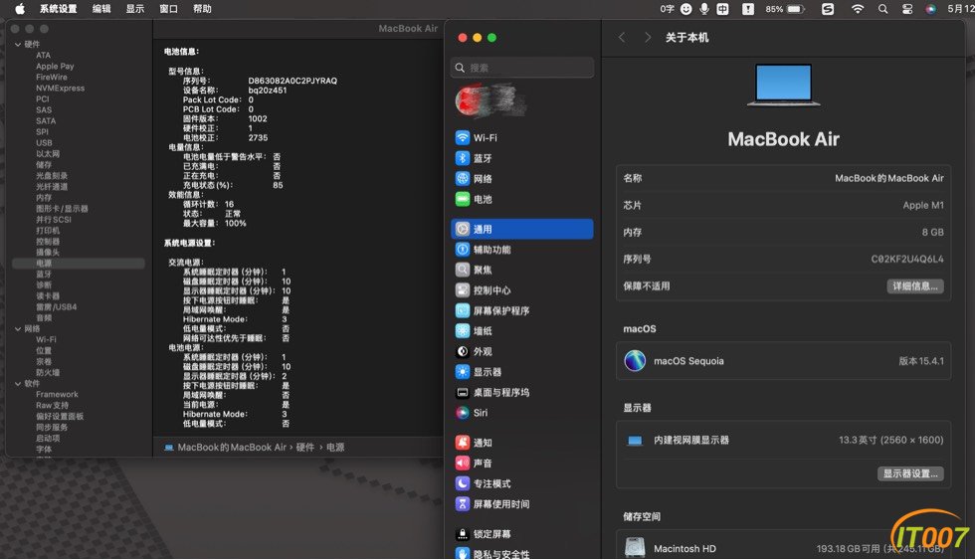The image size is (975, 560).
Task: Open Bluetooth settings (蓝牙)
Action: click(x=521, y=158)
